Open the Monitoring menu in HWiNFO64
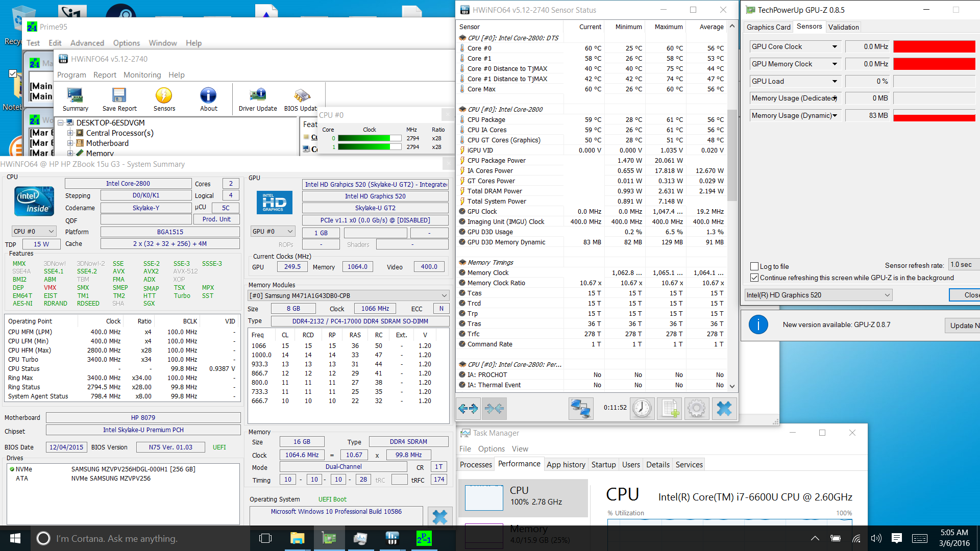This screenshot has height=551, width=980. tap(142, 74)
